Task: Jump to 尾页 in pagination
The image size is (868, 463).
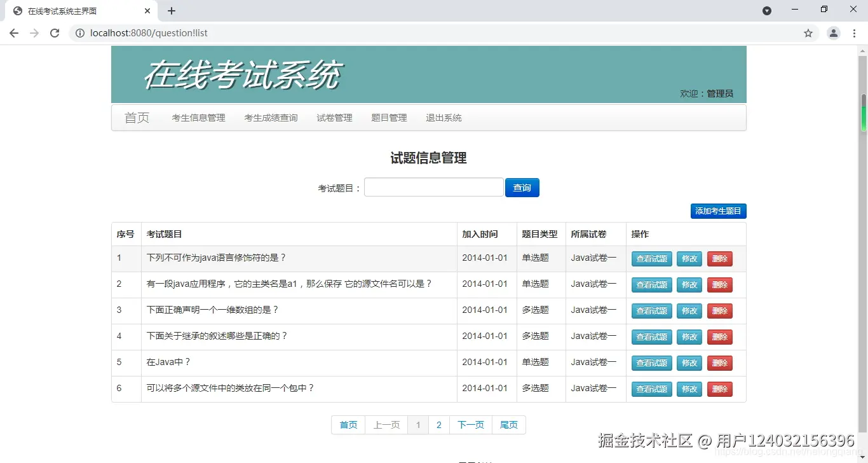Action: (509, 425)
